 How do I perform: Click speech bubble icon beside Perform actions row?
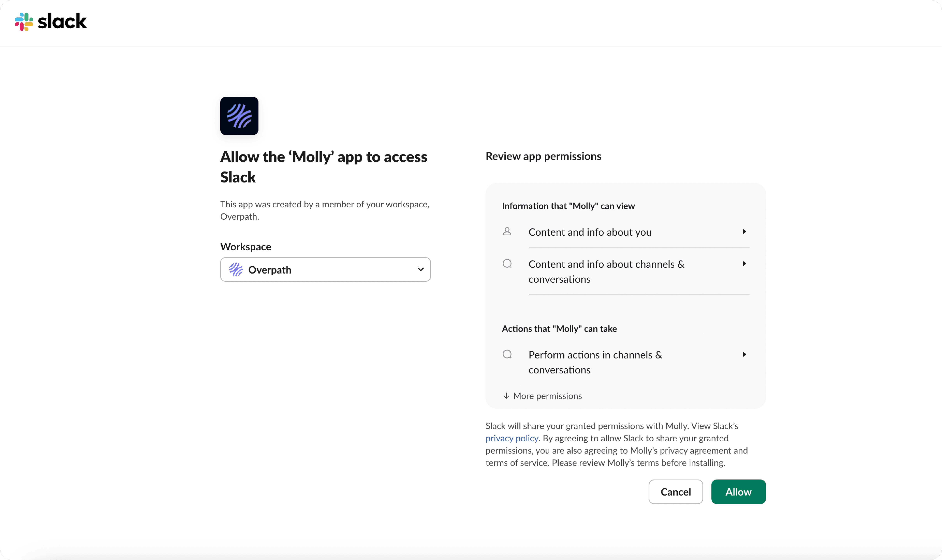(x=507, y=354)
